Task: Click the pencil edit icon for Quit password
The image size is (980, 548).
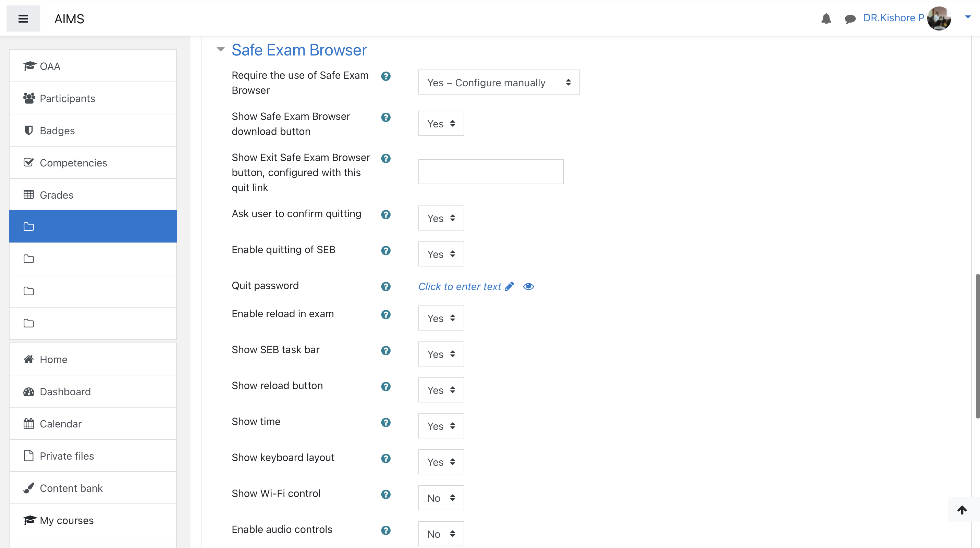Action: click(x=510, y=286)
